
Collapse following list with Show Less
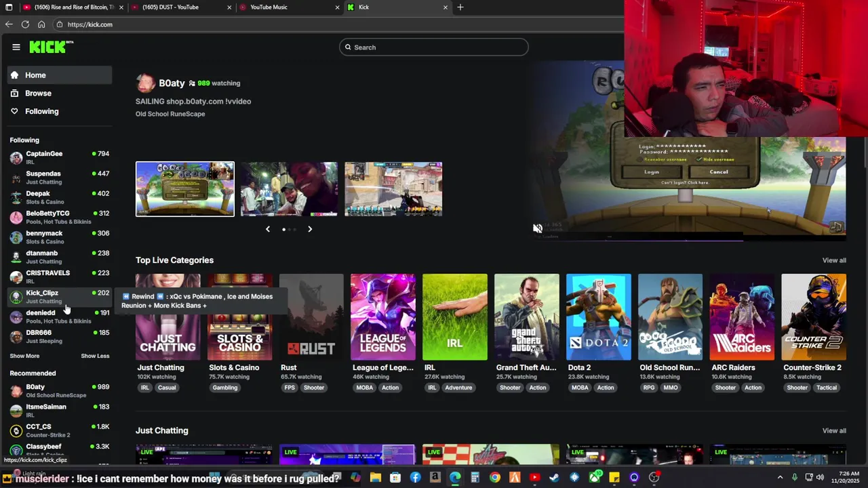point(95,356)
